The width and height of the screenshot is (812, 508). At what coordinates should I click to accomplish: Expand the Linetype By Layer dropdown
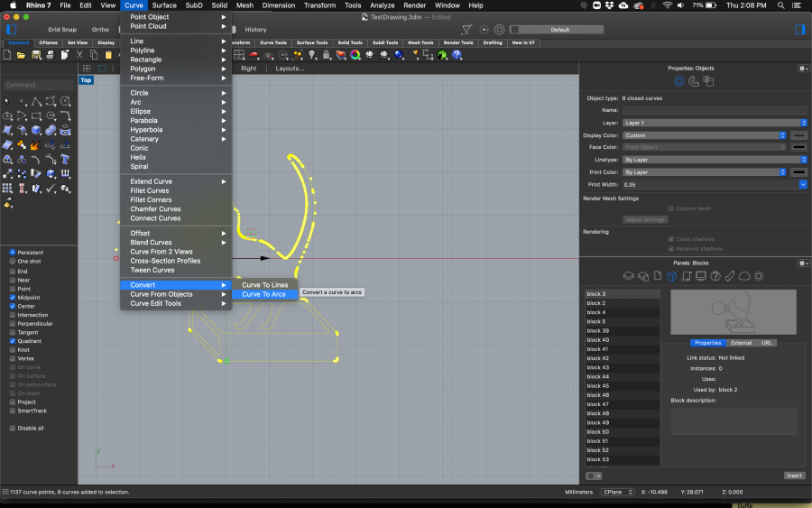pyautogui.click(x=704, y=160)
